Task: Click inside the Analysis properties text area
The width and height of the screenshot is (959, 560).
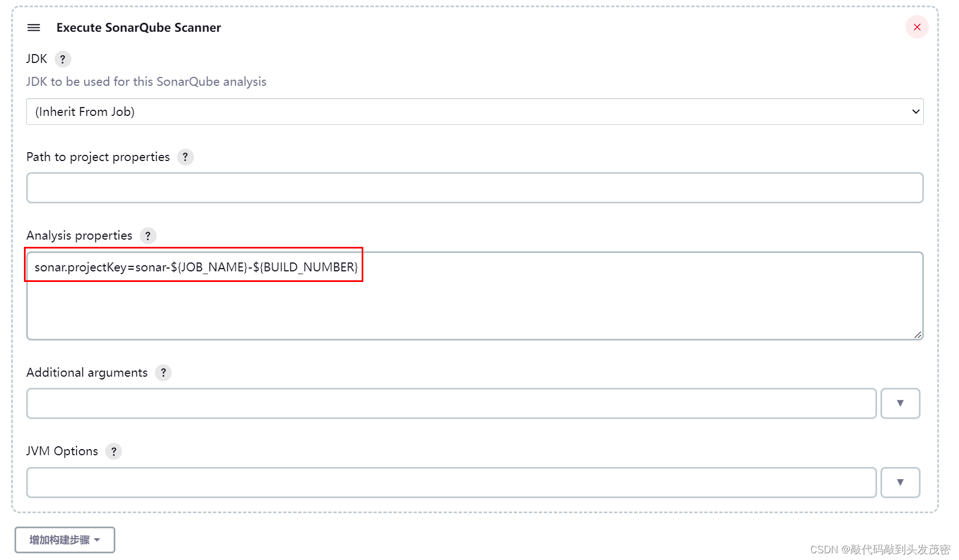Action: 474,306
